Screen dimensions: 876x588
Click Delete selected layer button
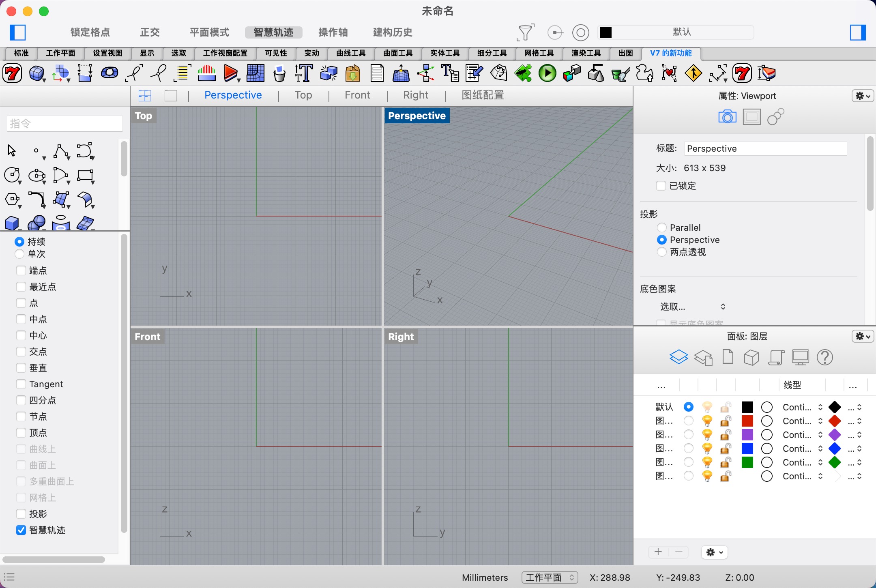coord(678,552)
